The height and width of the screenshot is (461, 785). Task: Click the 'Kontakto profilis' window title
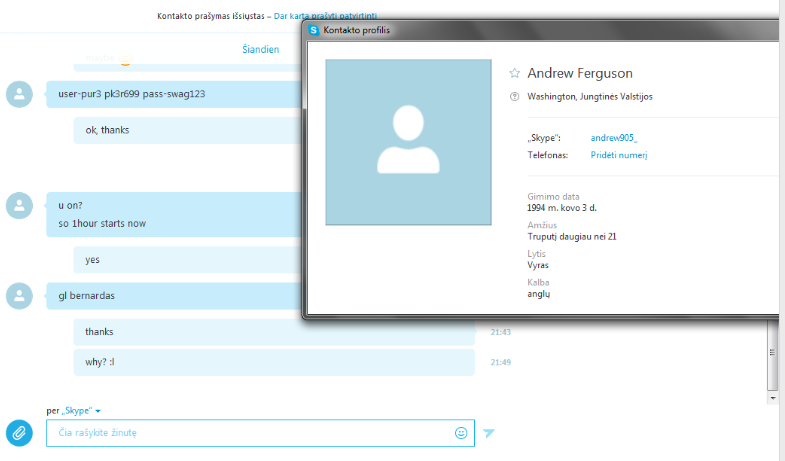tap(356, 30)
